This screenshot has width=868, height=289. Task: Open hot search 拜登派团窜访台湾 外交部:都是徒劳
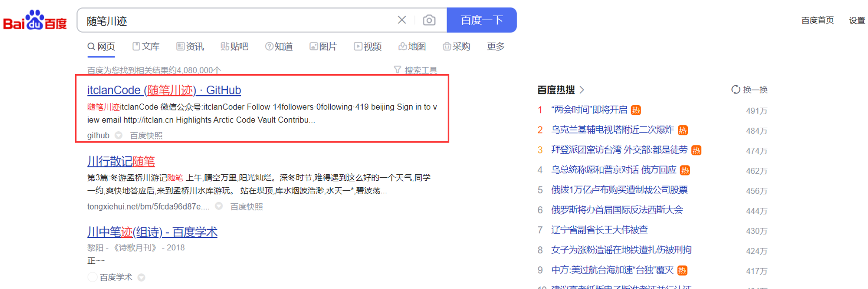(619, 150)
